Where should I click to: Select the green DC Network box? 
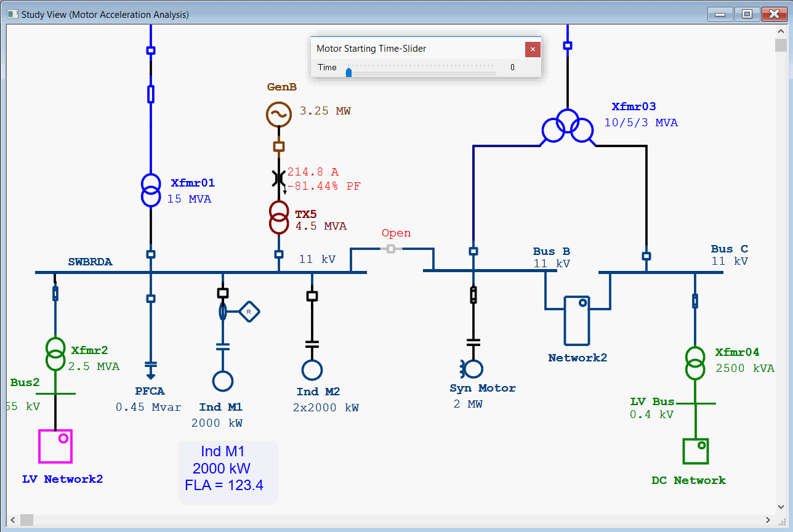(696, 451)
